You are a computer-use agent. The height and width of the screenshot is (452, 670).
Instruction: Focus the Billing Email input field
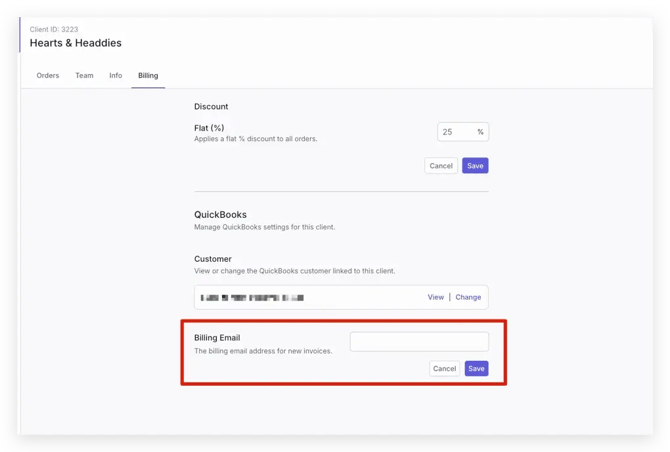pyautogui.click(x=419, y=342)
